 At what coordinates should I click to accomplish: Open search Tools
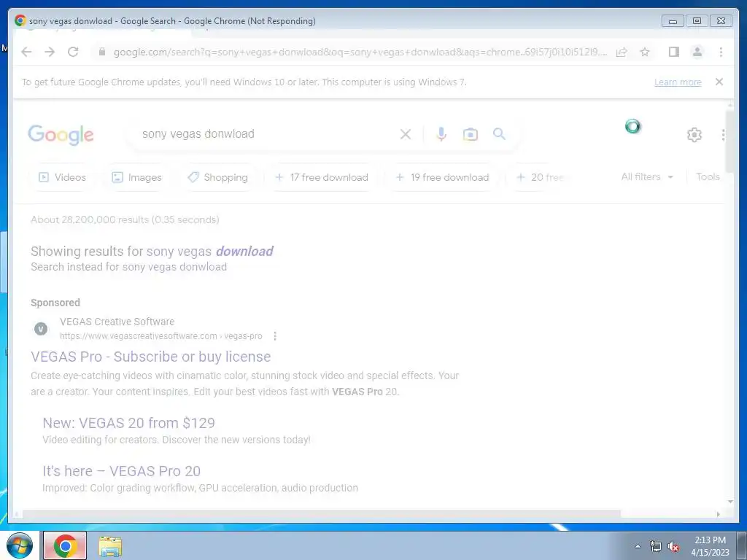[708, 176]
